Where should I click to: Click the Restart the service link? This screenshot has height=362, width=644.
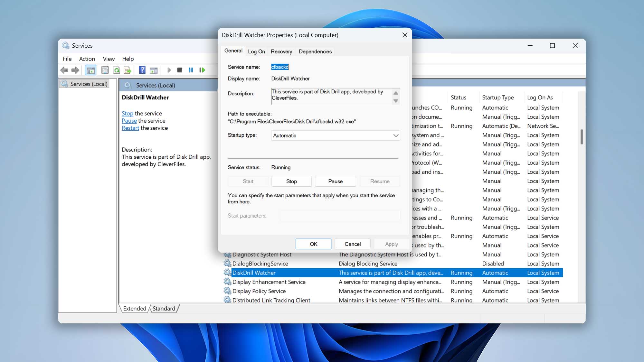pos(130,128)
